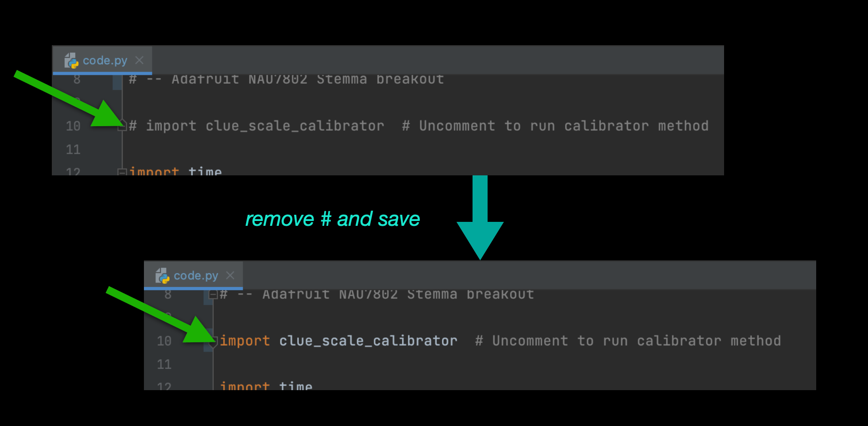
Task: Click line number 11 in the editor with the uncommented import
Action: click(x=164, y=364)
